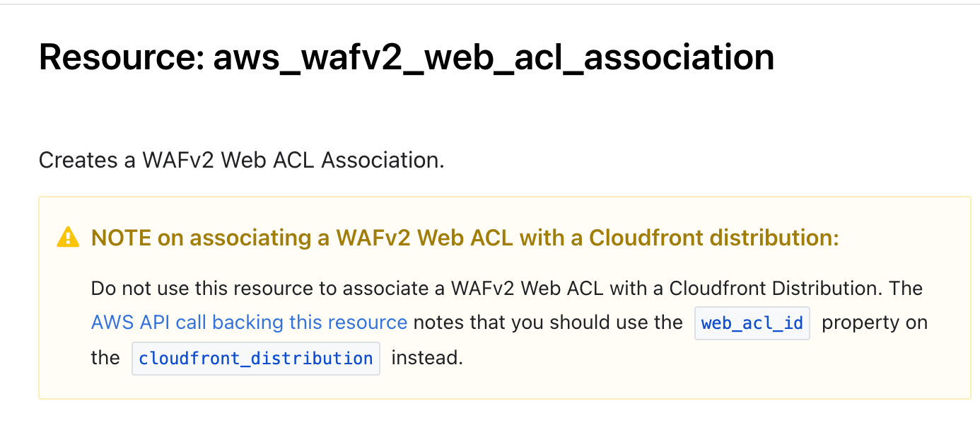Open the 'AWS API call backing this resource' link
The width and height of the screenshot is (980, 423).
click(x=249, y=323)
